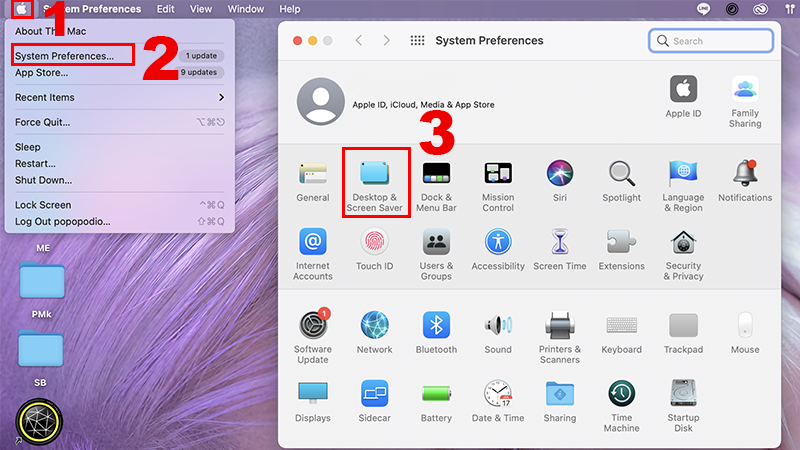The width and height of the screenshot is (800, 450).
Task: Open Notifications preferences
Action: [x=745, y=182]
